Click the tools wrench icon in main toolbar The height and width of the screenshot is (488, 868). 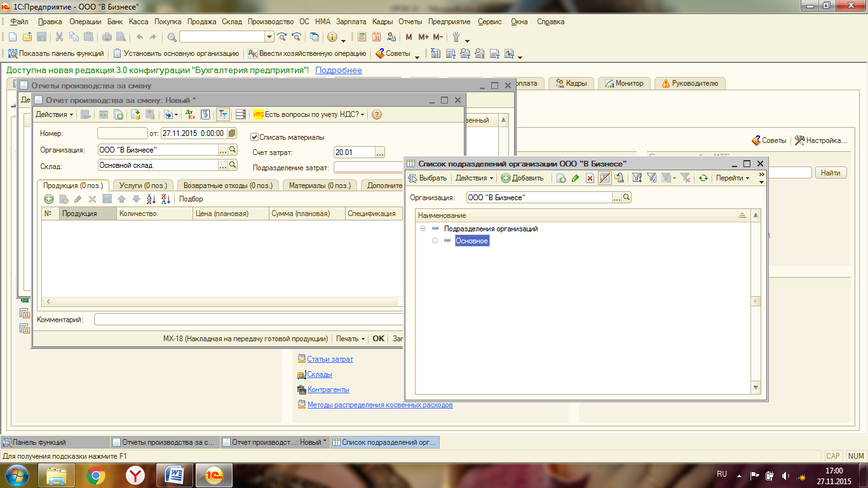(456, 37)
